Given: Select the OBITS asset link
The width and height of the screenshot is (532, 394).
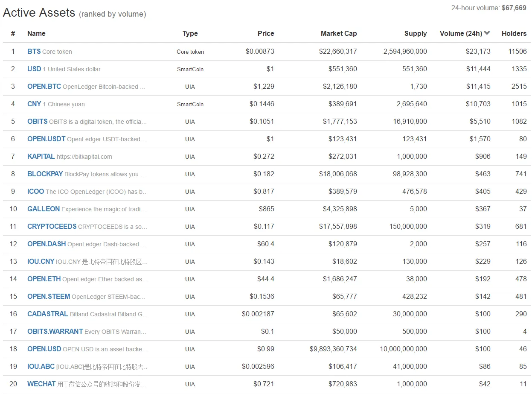Looking at the screenshot, I should [38, 121].
